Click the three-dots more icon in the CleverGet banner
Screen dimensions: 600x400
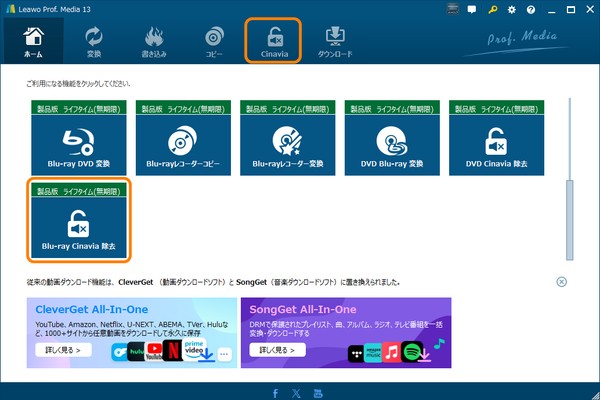224,354
